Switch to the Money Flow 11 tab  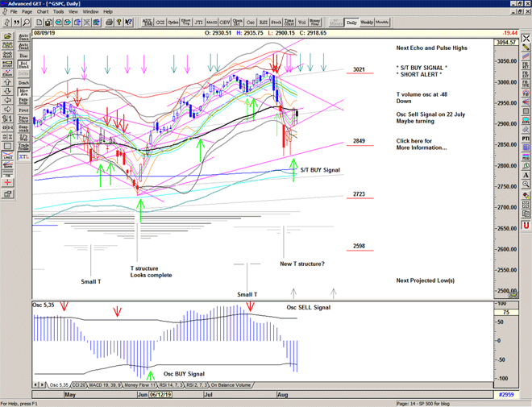click(139, 385)
